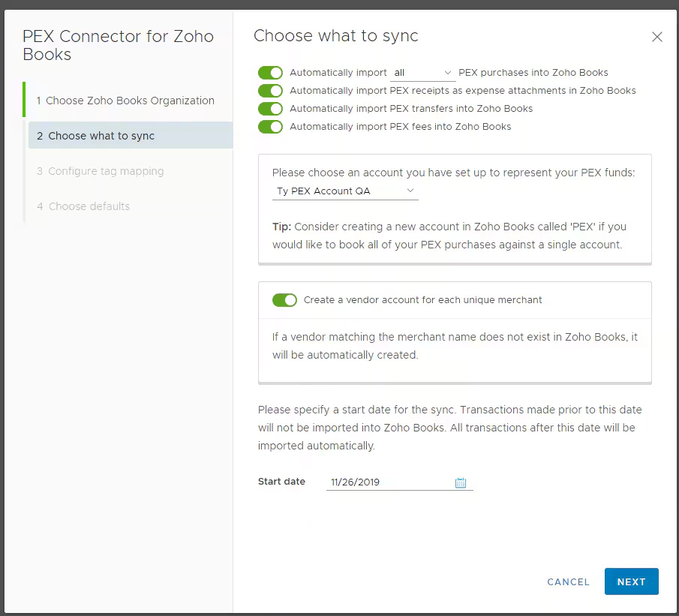Toggle import of PEX receipts as attachments
Image resolution: width=679 pixels, height=616 pixels.
pos(270,91)
